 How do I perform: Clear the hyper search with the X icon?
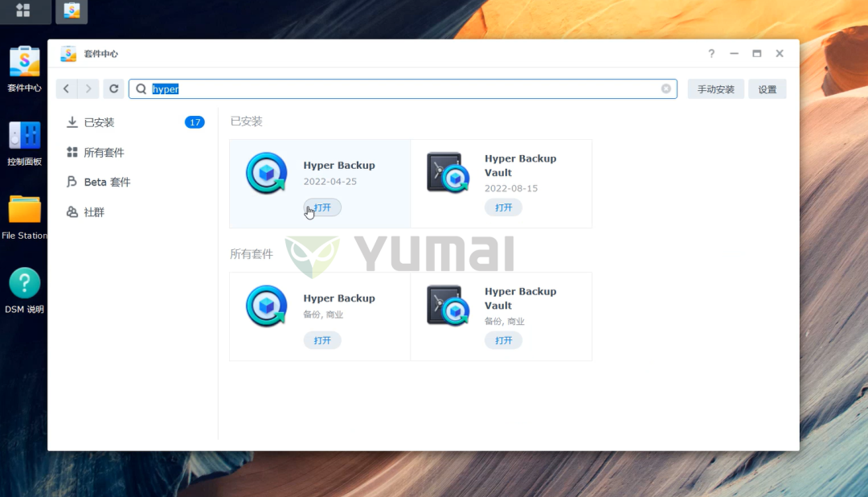click(665, 88)
